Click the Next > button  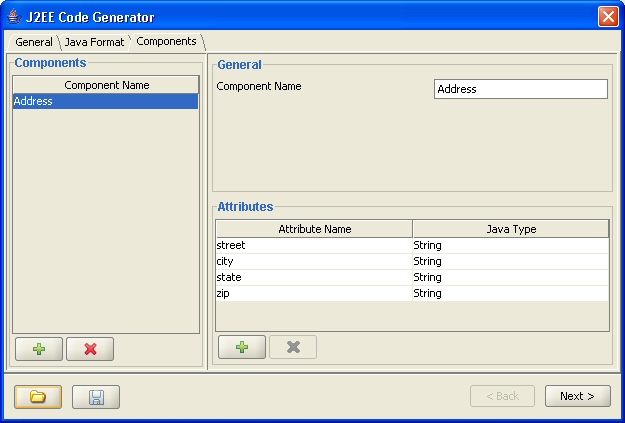[578, 396]
